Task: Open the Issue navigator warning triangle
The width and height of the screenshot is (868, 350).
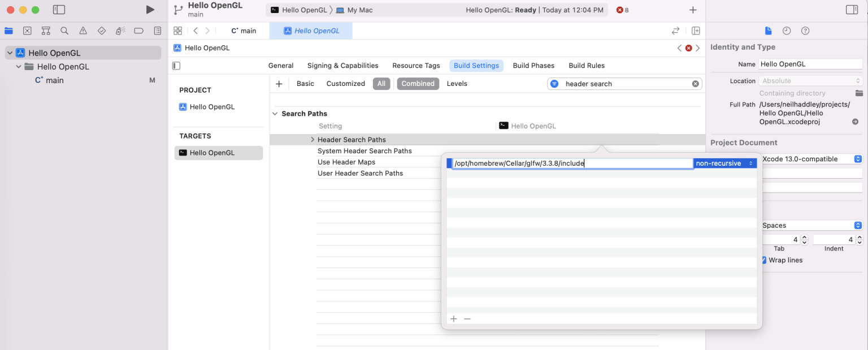Action: pyautogui.click(x=83, y=31)
